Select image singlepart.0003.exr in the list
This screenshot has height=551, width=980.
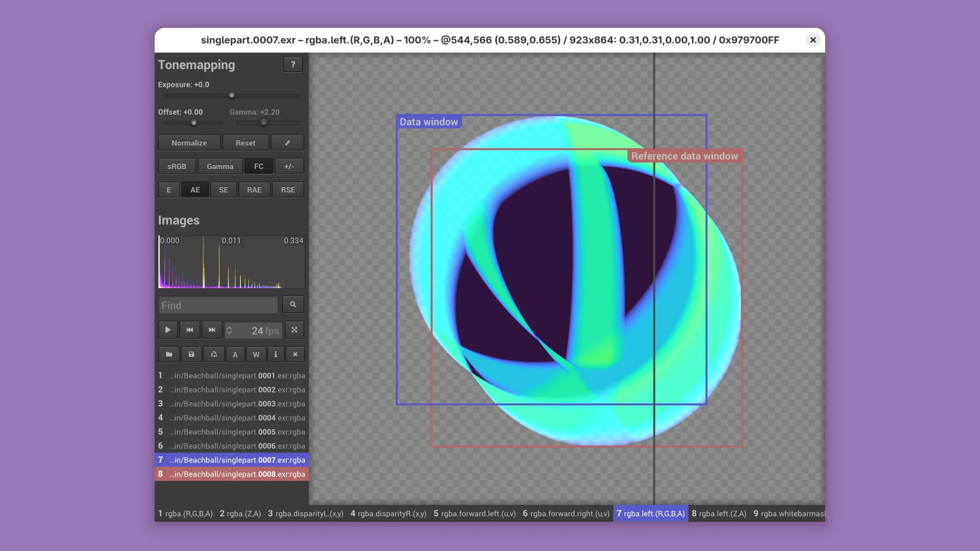(x=232, y=403)
